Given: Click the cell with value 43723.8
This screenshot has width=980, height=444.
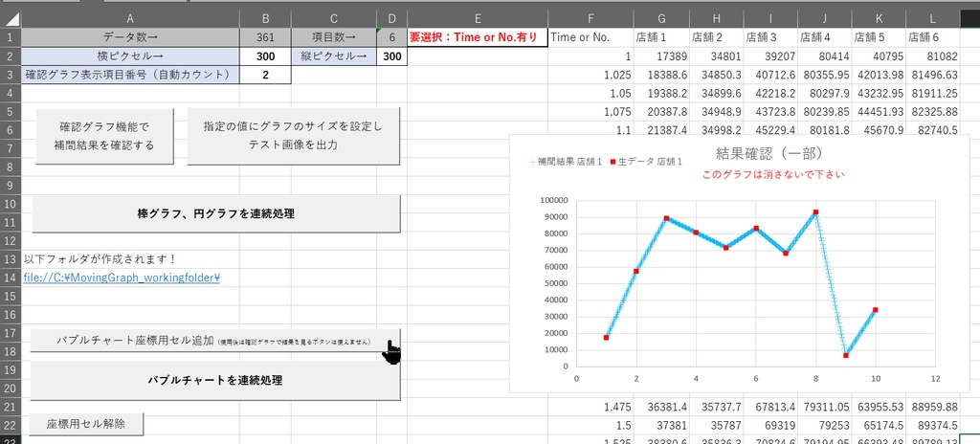Looking at the screenshot, I should tap(770, 112).
